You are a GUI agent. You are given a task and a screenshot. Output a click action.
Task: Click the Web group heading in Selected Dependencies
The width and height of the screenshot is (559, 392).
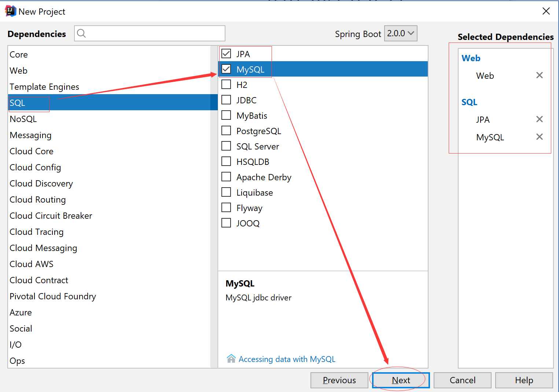[471, 58]
